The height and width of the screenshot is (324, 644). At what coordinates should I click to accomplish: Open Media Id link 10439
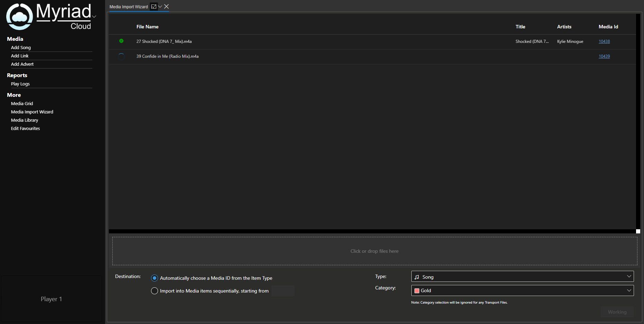(604, 56)
